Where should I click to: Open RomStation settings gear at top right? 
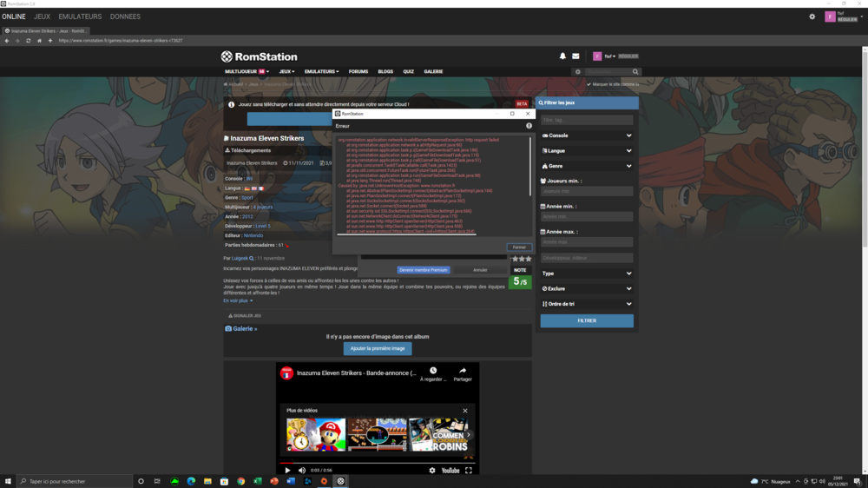pos(812,16)
